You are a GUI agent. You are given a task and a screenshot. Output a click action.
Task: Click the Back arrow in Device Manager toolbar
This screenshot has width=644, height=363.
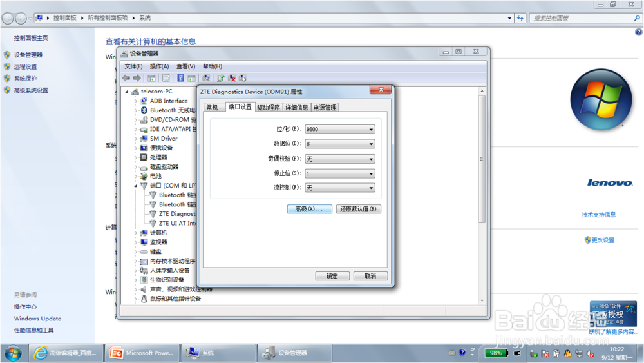(126, 78)
